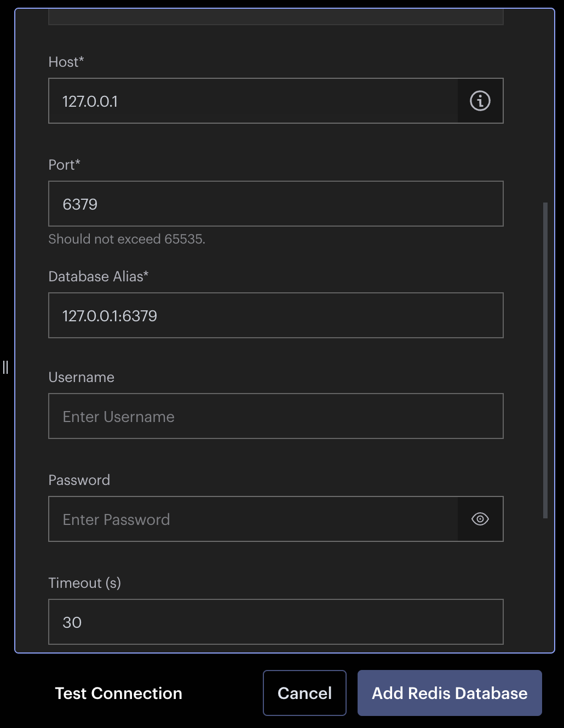
Task: Click the Host* label
Action: point(66,62)
